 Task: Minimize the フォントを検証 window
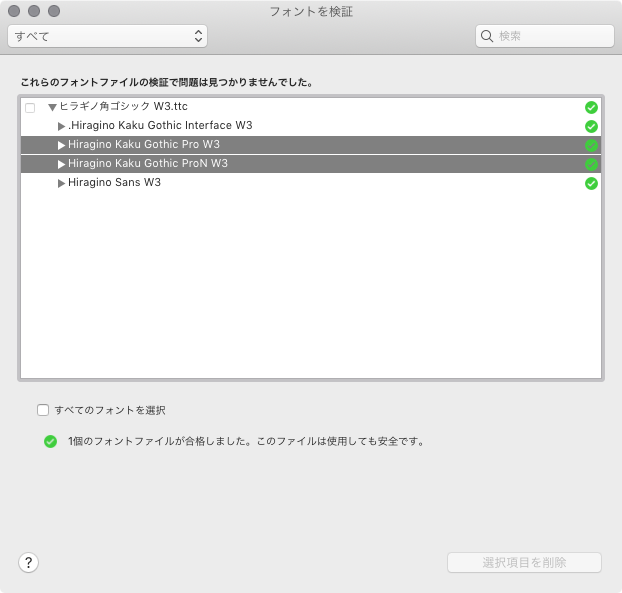tap(34, 11)
